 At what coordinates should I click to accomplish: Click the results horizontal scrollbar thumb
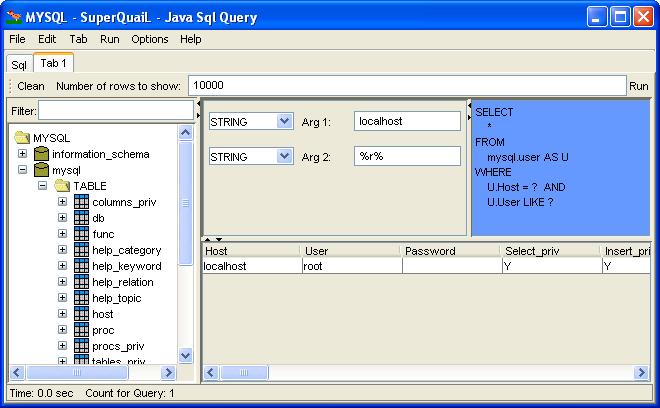pos(236,373)
